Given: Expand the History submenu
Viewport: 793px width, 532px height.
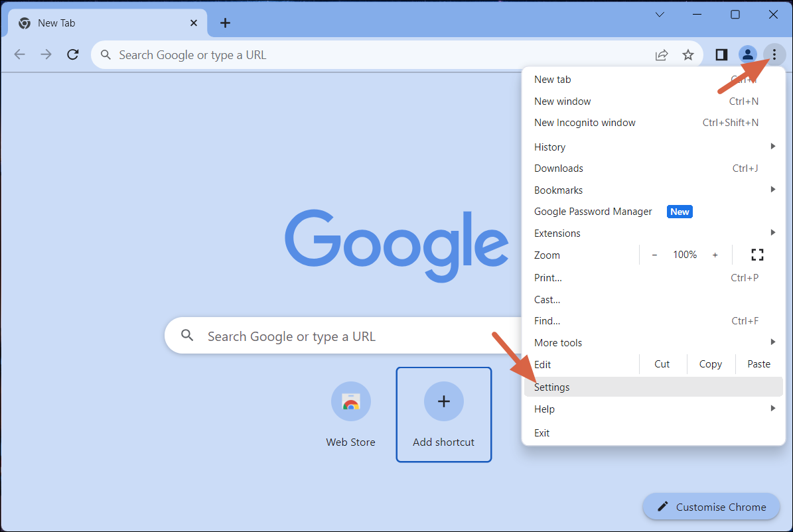Looking at the screenshot, I should pos(772,146).
